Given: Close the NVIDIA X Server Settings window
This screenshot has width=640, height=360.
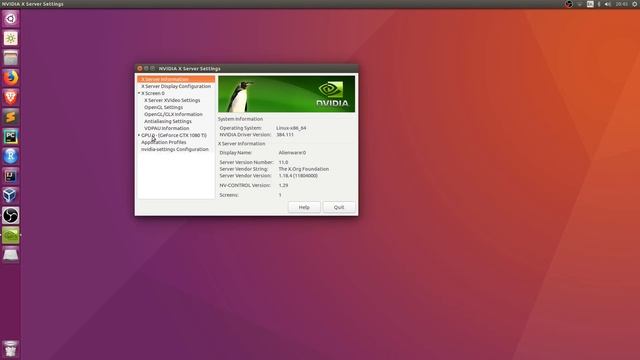Looking at the screenshot, I should [x=140, y=69].
